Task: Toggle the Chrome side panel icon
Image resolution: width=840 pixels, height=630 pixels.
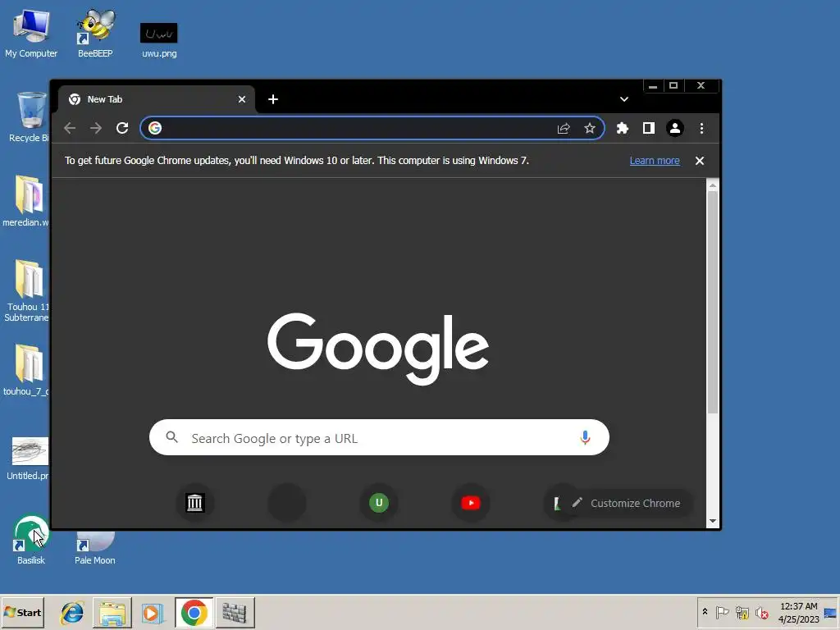Action: click(x=649, y=128)
